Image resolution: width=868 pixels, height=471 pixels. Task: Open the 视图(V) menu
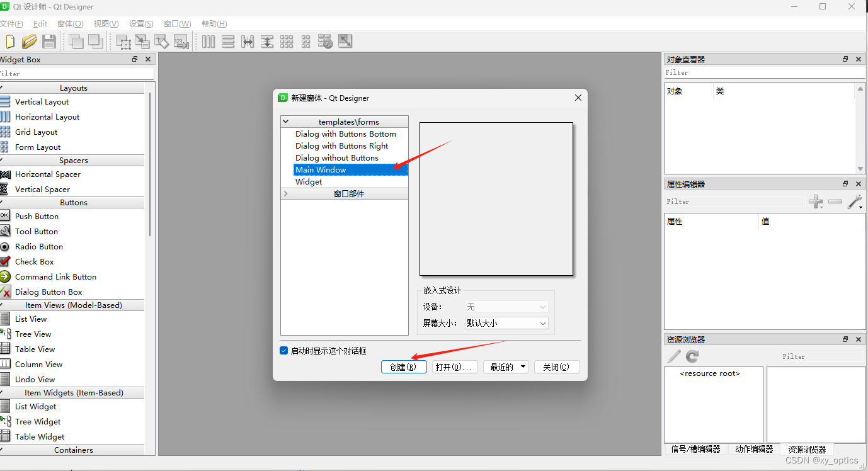point(106,23)
